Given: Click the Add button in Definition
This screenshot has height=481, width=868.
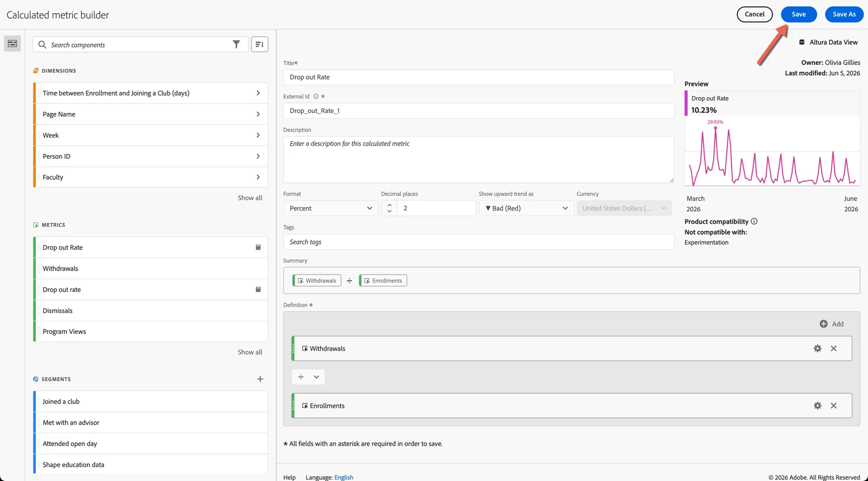Looking at the screenshot, I should [x=832, y=324].
